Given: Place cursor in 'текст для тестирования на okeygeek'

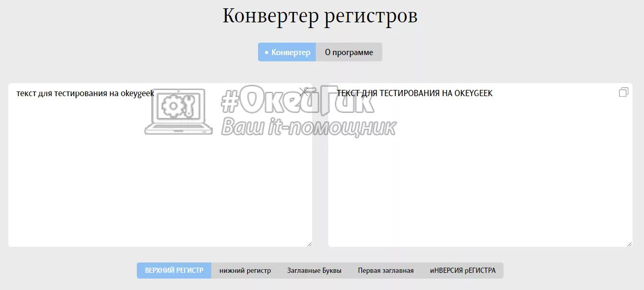Looking at the screenshot, I should (x=85, y=94).
